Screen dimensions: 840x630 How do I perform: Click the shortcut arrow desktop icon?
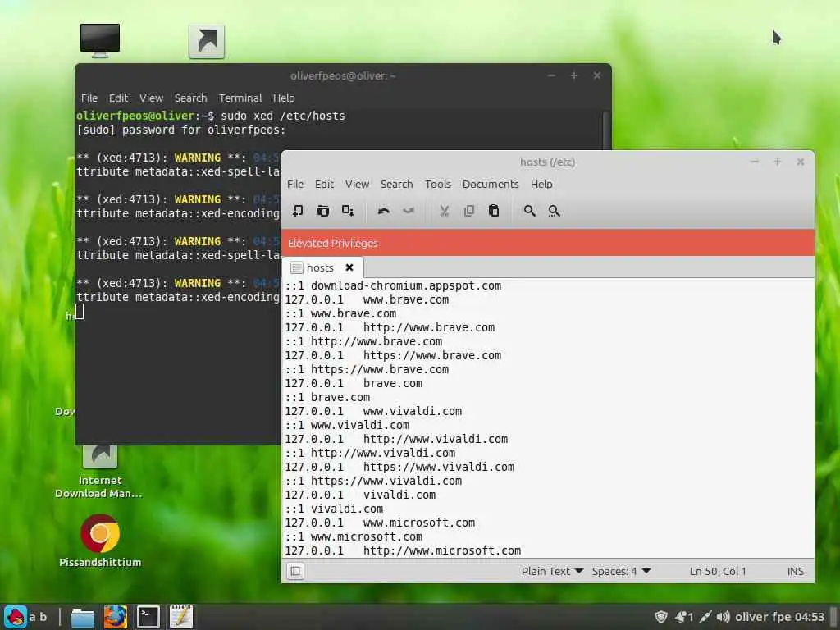pyautogui.click(x=207, y=41)
